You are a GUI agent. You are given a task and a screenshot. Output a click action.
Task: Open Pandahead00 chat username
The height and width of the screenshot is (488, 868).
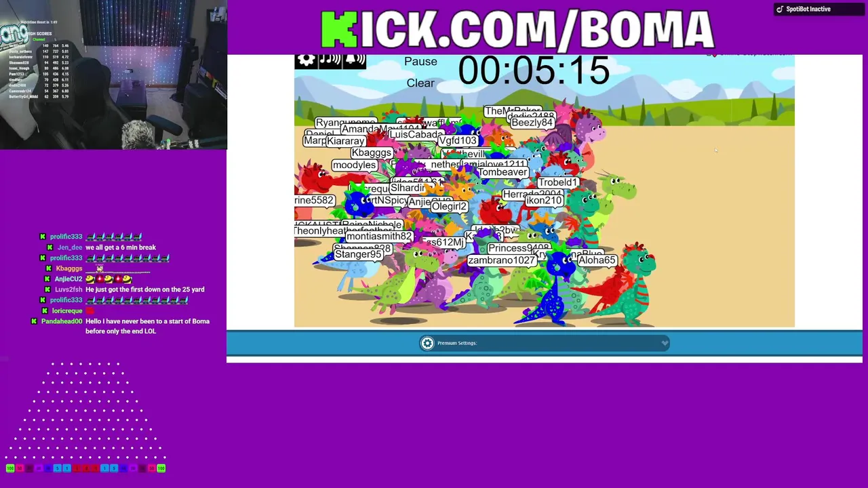62,321
